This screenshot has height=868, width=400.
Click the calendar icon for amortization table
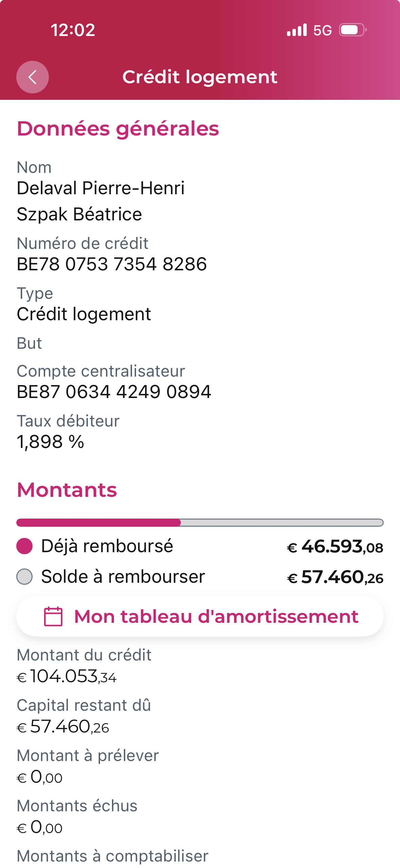[x=53, y=616]
